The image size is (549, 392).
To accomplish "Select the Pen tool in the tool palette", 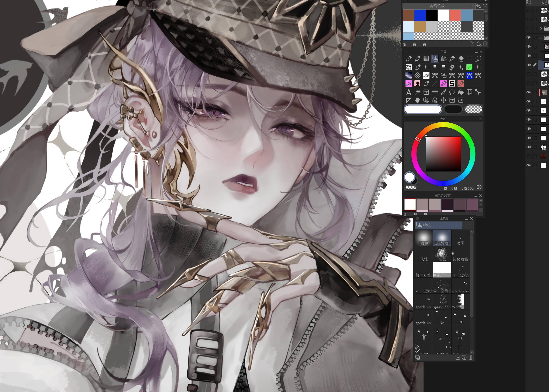I will click(x=409, y=59).
